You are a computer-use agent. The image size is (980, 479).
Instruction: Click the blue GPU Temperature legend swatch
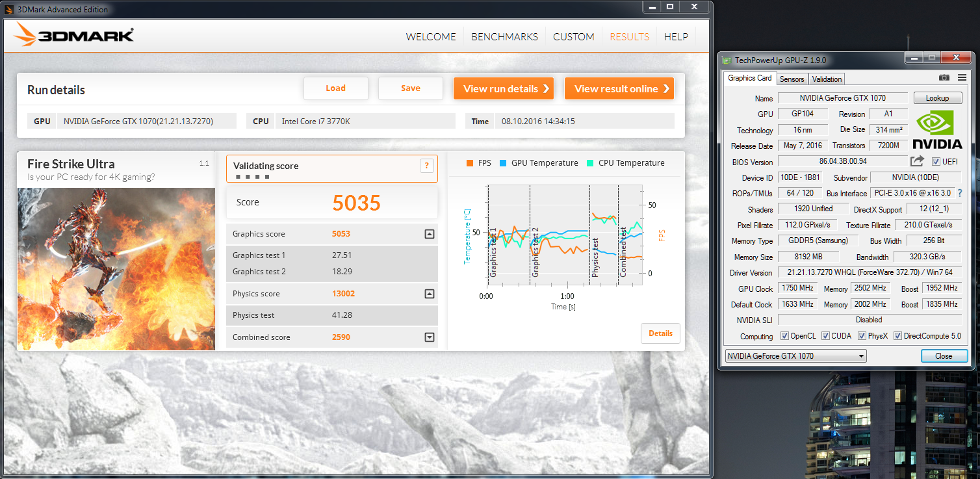503,163
